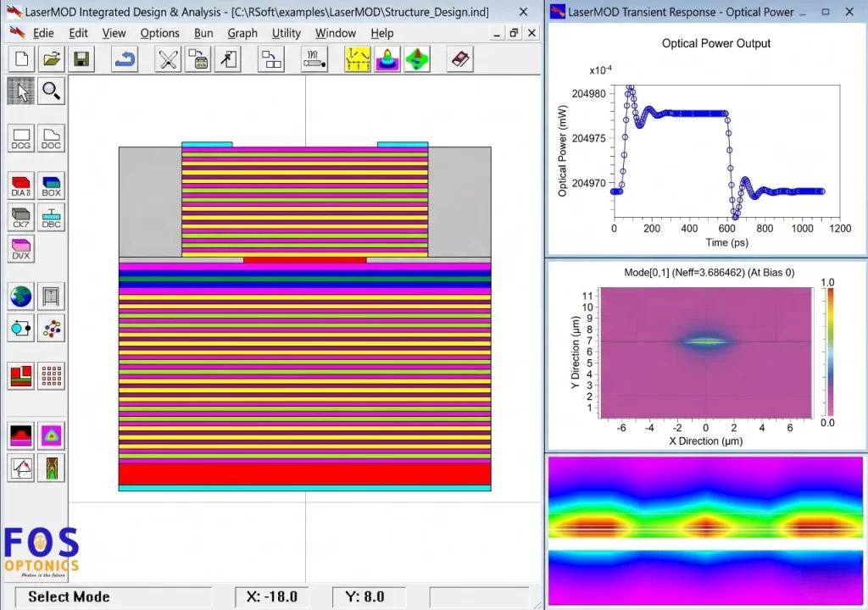The height and width of the screenshot is (610, 868).
Task: Close the LaserMOD Transient Response window
Action: [849, 12]
